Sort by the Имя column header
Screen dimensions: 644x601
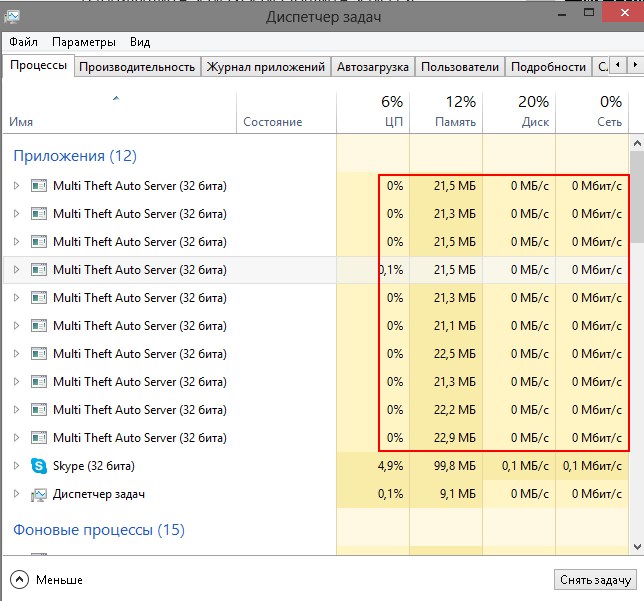(x=119, y=112)
